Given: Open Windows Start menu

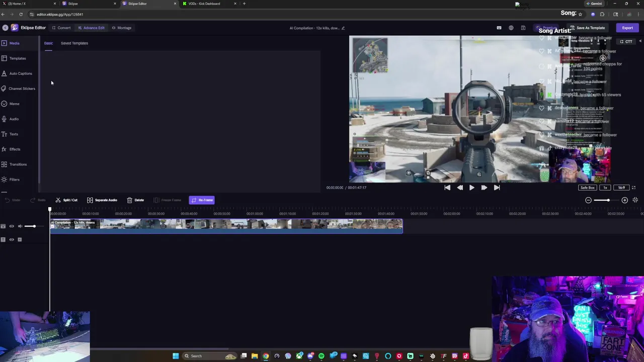Looking at the screenshot, I should click(176, 356).
